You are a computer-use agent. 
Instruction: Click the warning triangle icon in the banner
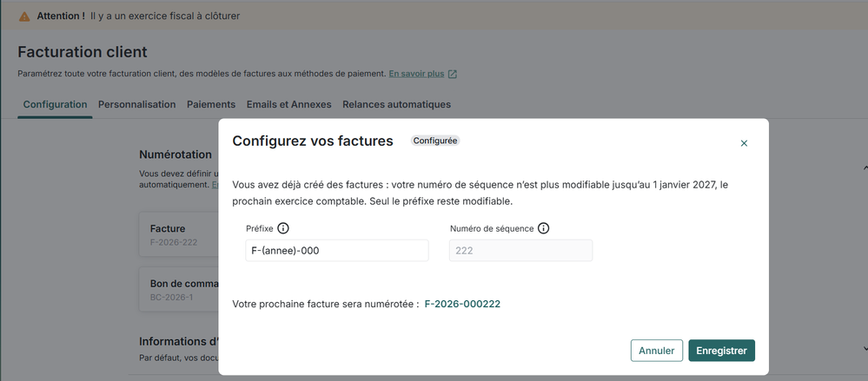tap(24, 16)
